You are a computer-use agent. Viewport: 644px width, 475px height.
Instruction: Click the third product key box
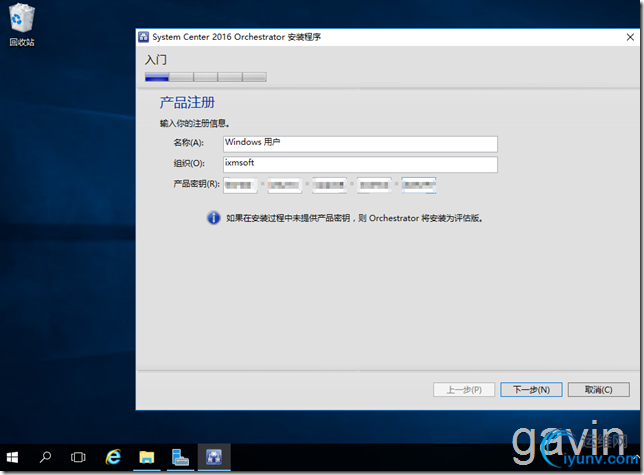click(329, 185)
